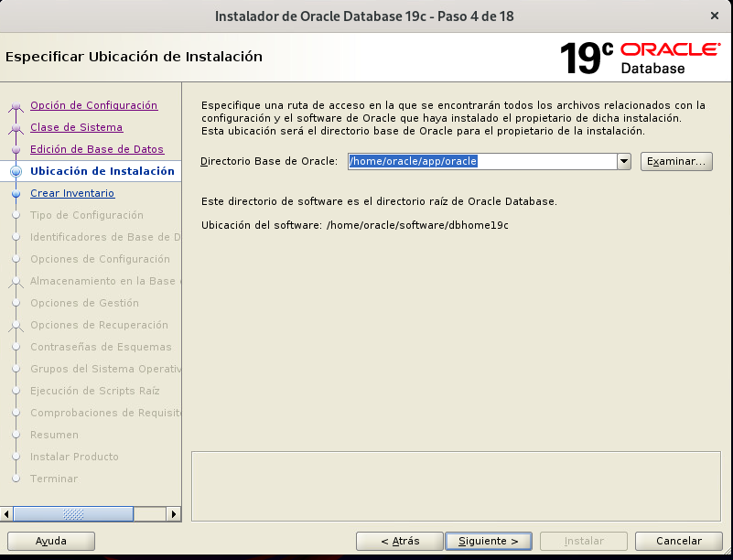This screenshot has height=560, width=733.
Task: Click the Edición de Base de Datos bullet icon
Action: point(16,150)
